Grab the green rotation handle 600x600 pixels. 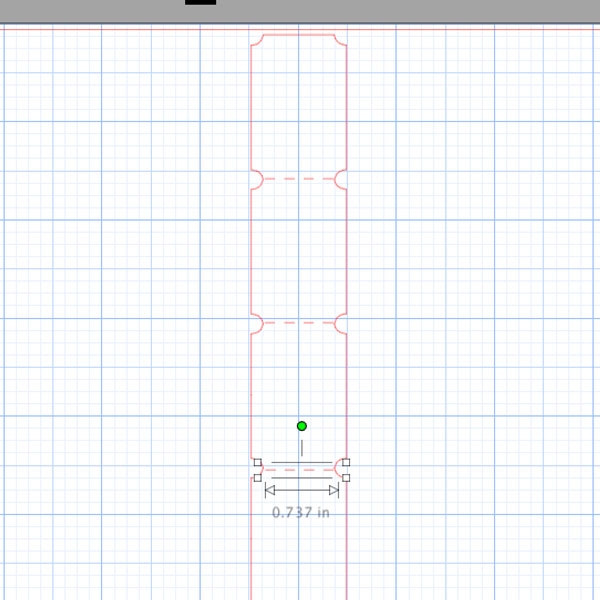[x=302, y=426]
